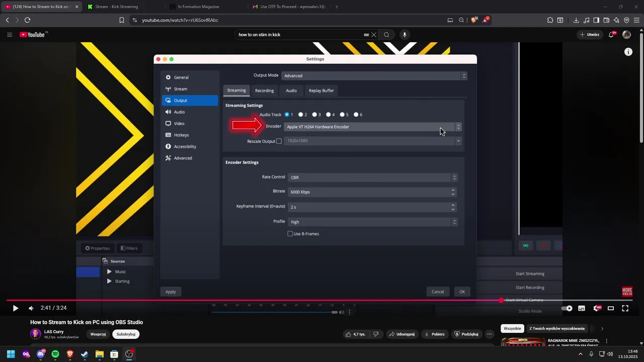Screen dimensions: 644x362
Task: Open OBS Studio from the taskbar
Action: click(x=129, y=354)
